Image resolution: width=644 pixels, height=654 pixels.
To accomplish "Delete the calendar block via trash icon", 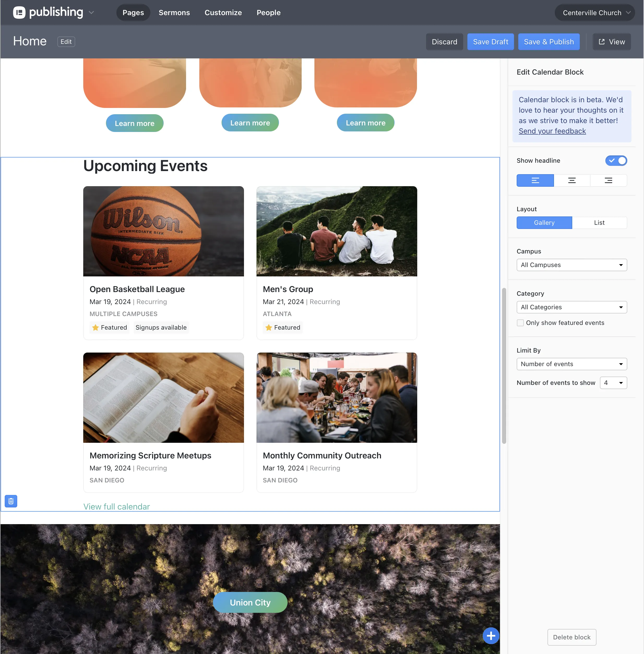I will click(x=11, y=501).
